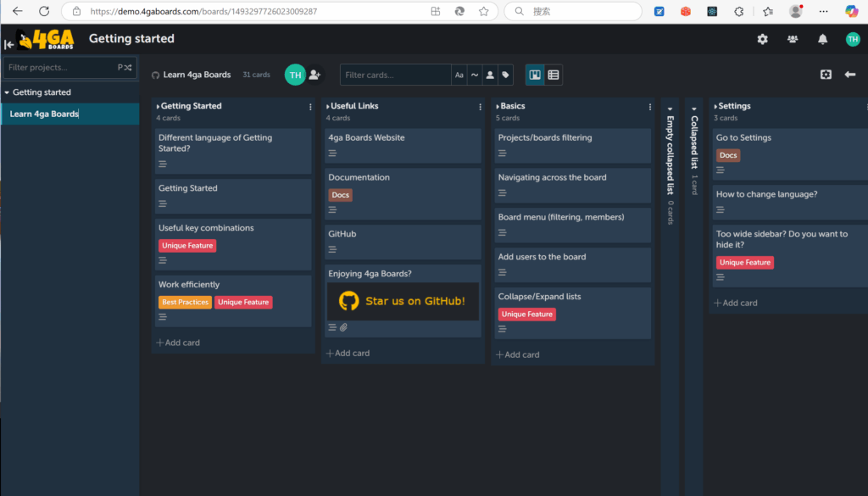
Task: Click attachment paperclip on Enjoying 4ga Boards card
Action: point(344,327)
